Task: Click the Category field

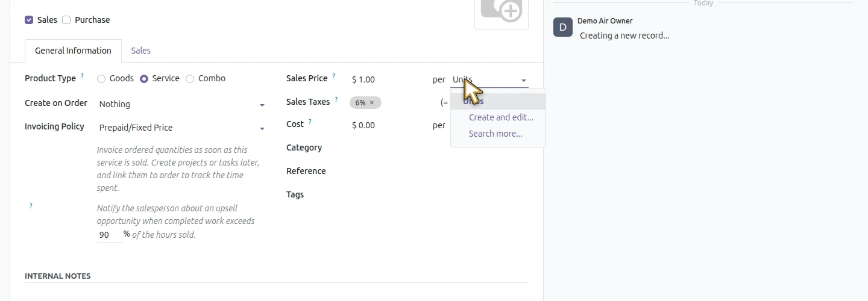Action: [x=304, y=147]
